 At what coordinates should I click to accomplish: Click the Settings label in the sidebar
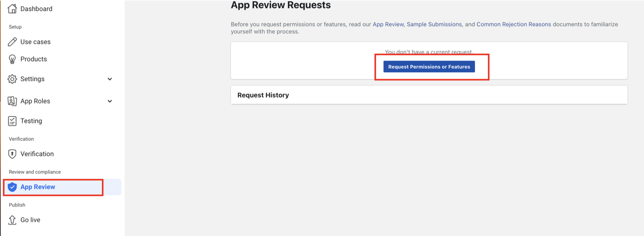click(33, 79)
